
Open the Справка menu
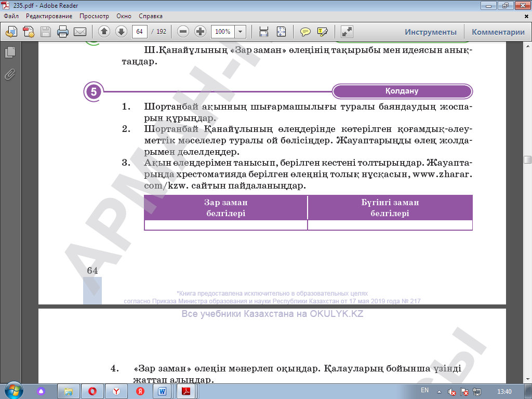(151, 16)
